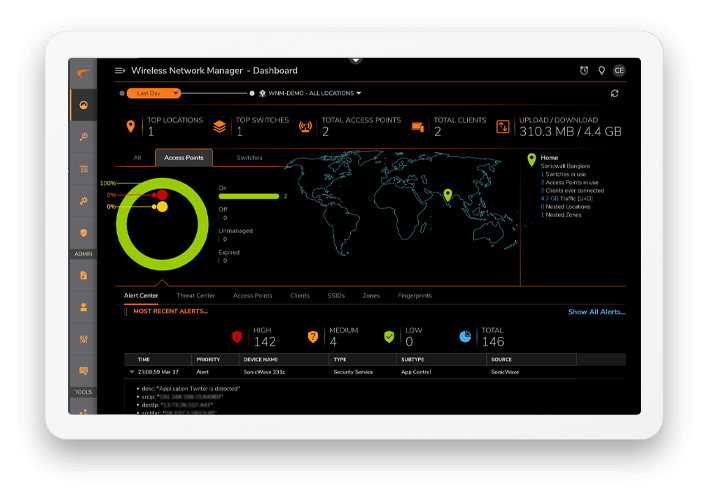
Task: Open the Threat Center tab
Action: tap(195, 296)
